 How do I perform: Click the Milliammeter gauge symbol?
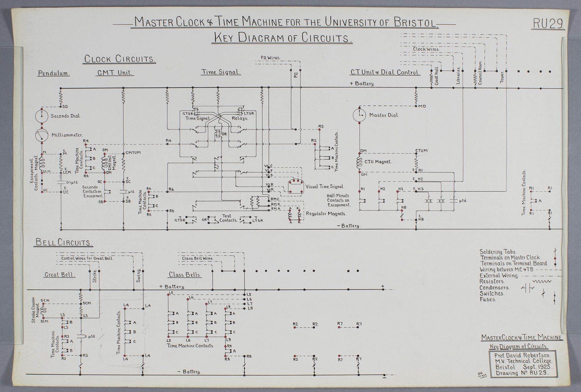[x=42, y=135]
